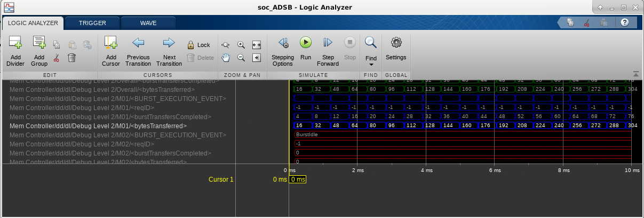The width and height of the screenshot is (644, 218).
Task: Click the 2 ms time axis label
Action: coord(357,170)
